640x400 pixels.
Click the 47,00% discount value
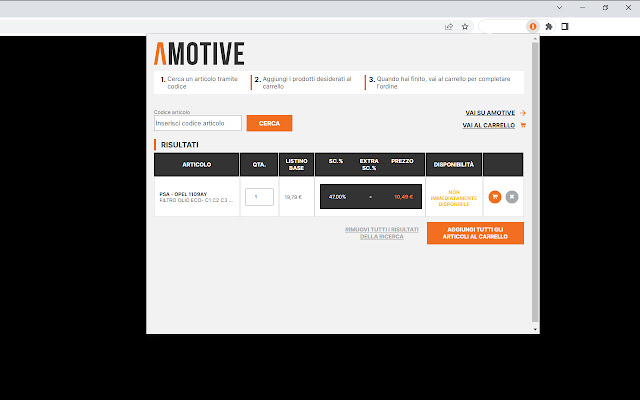[x=337, y=197]
